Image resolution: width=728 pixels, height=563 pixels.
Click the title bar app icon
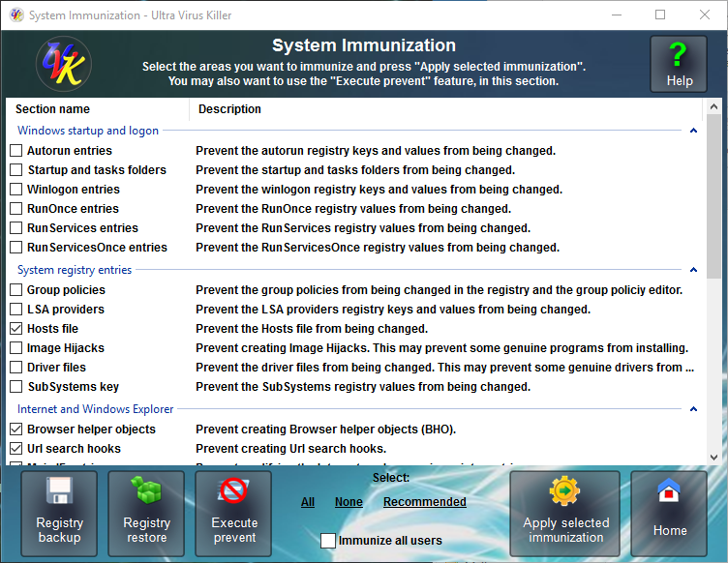coord(16,15)
